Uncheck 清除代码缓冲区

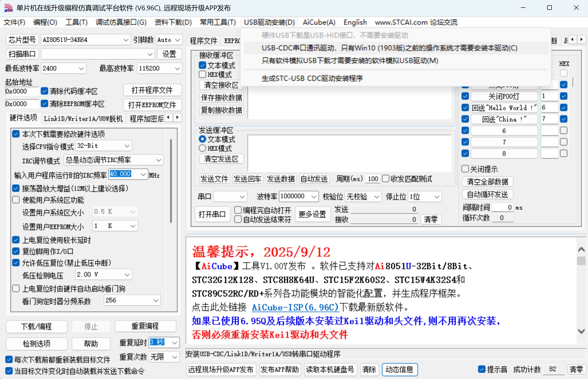click(x=44, y=91)
